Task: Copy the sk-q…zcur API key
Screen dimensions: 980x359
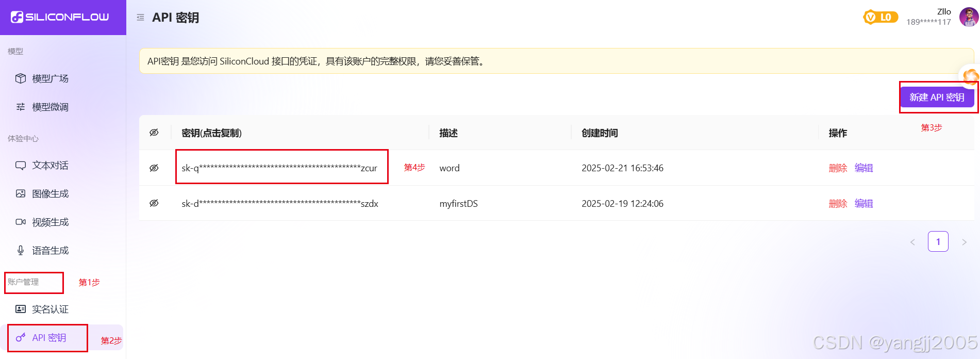Action: [x=279, y=168]
